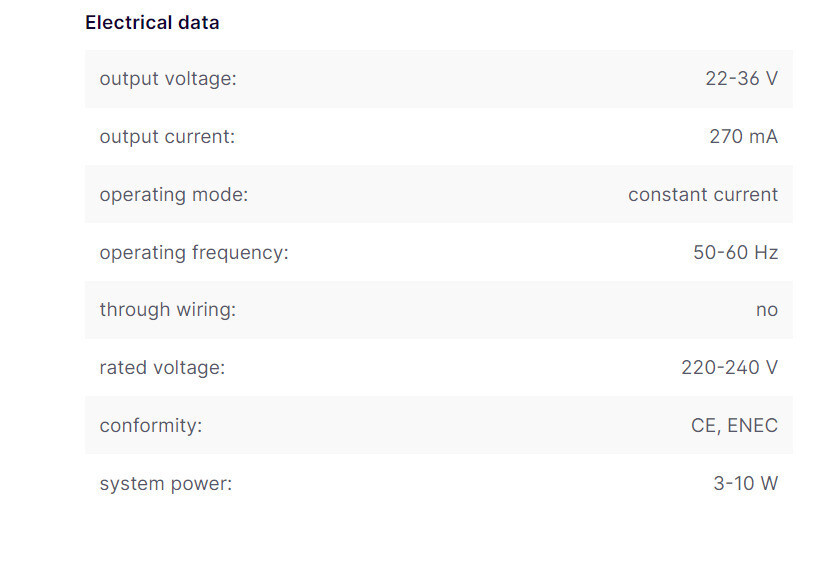
Task: Select the rated voltage label
Action: click(x=162, y=368)
